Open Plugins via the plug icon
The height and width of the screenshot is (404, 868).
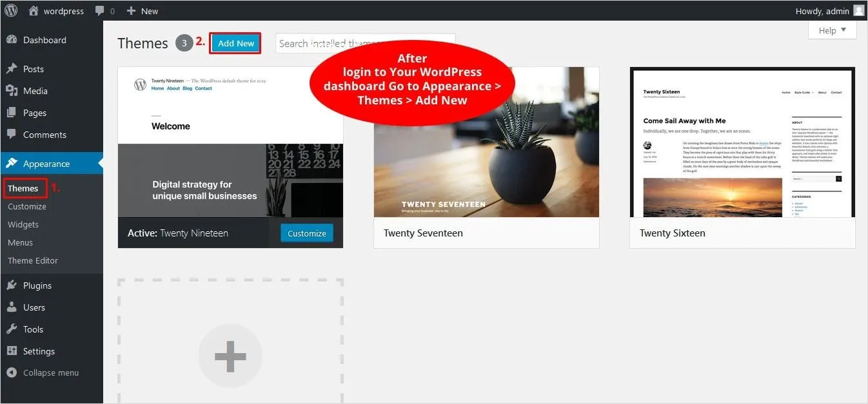pos(13,285)
